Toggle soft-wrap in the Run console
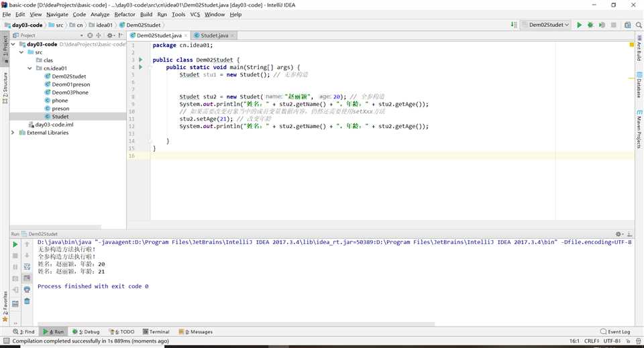This screenshot has width=644, height=348. 27,267
